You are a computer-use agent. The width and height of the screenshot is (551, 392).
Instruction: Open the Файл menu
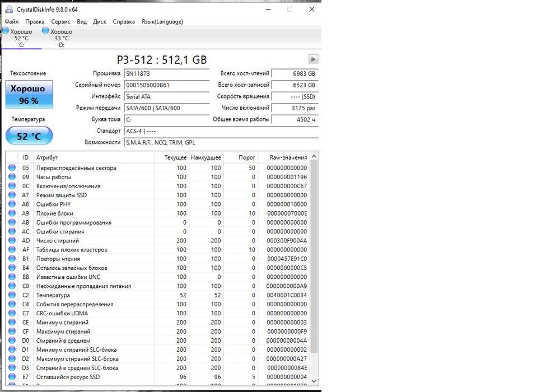pyautogui.click(x=12, y=21)
